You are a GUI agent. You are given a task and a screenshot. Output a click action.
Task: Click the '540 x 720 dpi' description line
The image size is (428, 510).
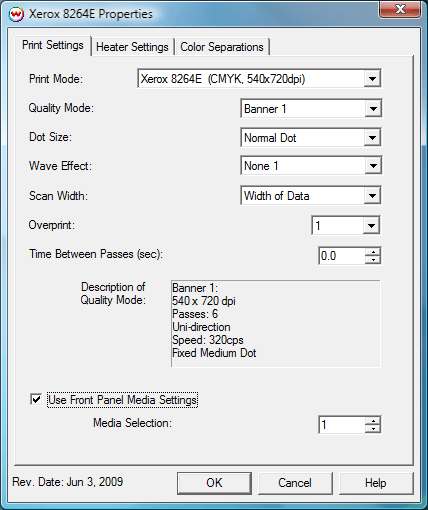(x=204, y=301)
